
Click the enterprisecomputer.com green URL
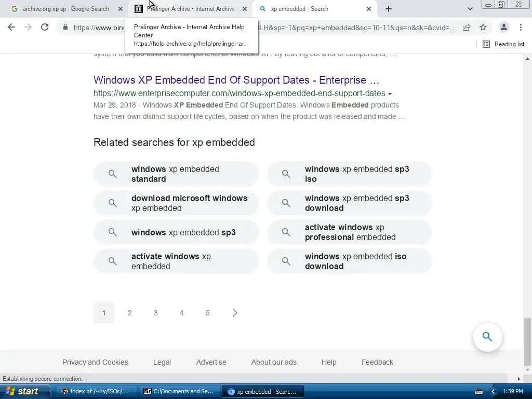(x=239, y=94)
